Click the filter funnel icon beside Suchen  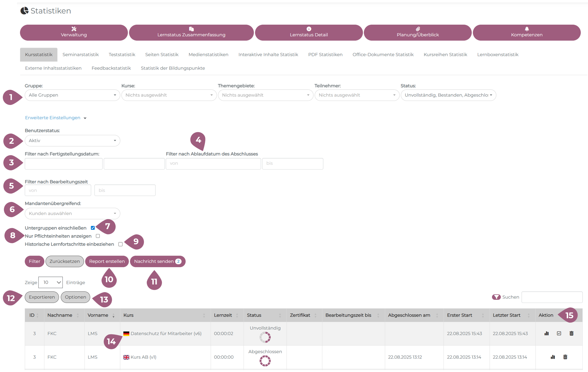[x=496, y=297]
